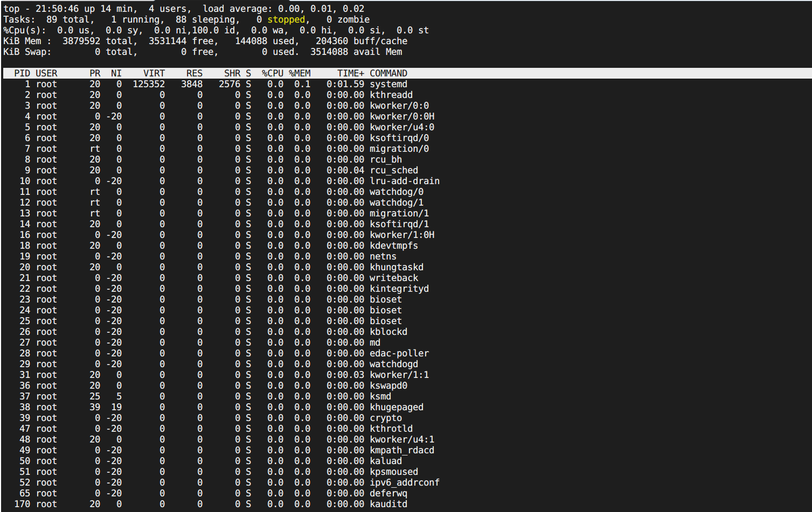Click the "204360" buff/cache value

click(x=332, y=41)
